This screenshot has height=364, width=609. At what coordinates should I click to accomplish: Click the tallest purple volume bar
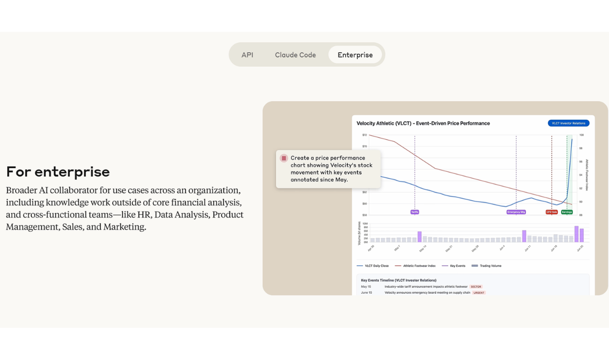tap(576, 234)
